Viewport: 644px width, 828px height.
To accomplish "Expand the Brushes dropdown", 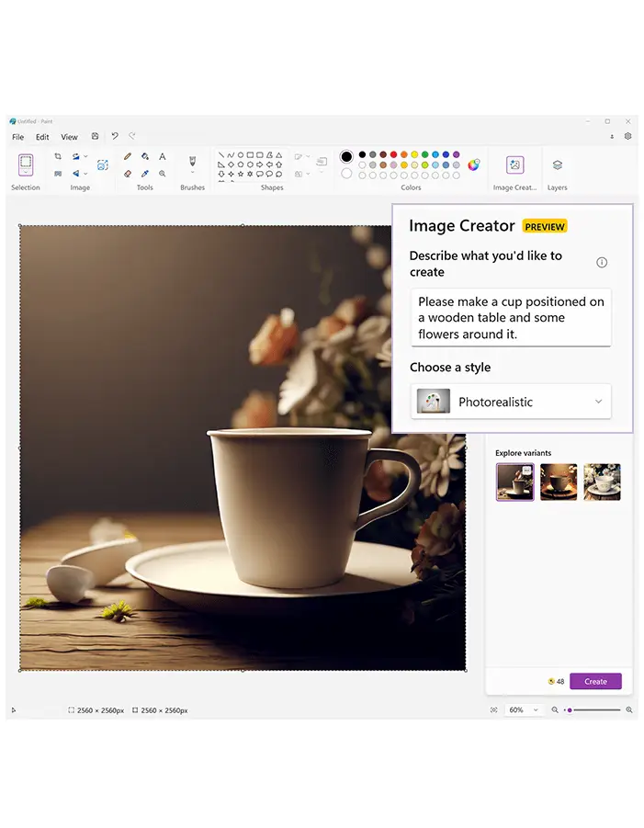I will pos(193,173).
